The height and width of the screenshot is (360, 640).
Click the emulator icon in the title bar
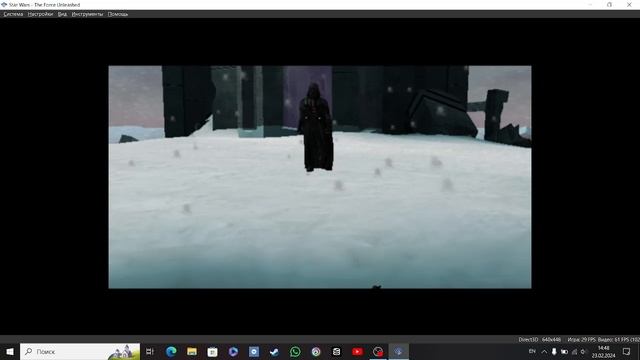pyautogui.click(x=4, y=4)
